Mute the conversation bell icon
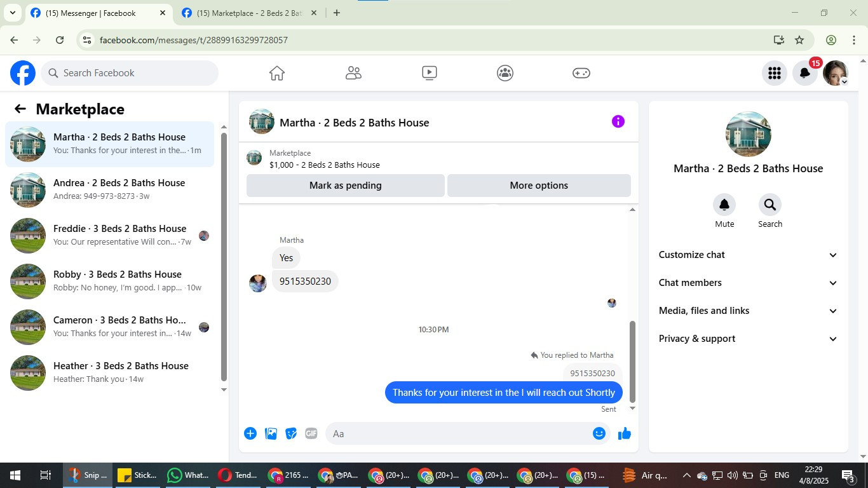 (x=724, y=205)
